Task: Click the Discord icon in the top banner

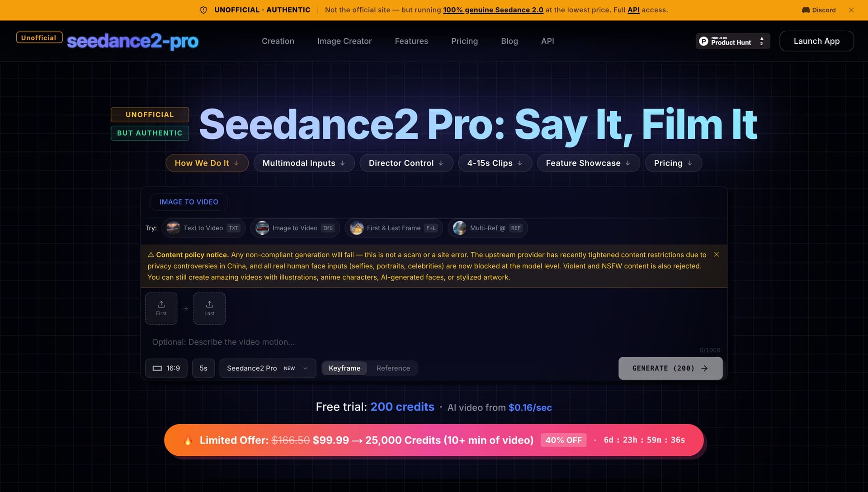Action: pyautogui.click(x=806, y=9)
